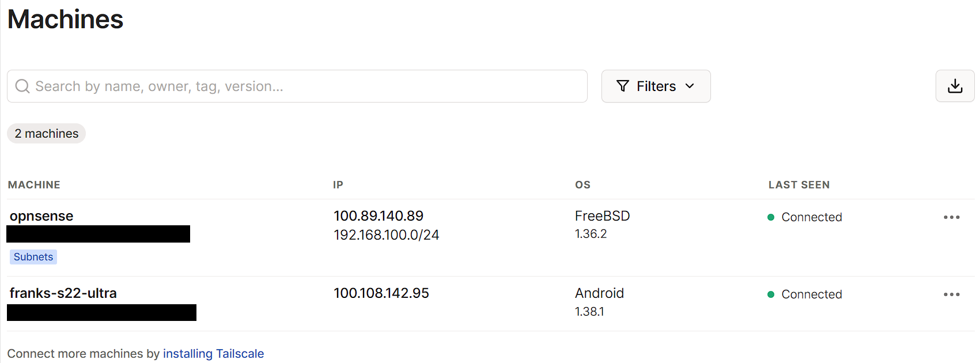Click the 2 machines count badge

(46, 134)
